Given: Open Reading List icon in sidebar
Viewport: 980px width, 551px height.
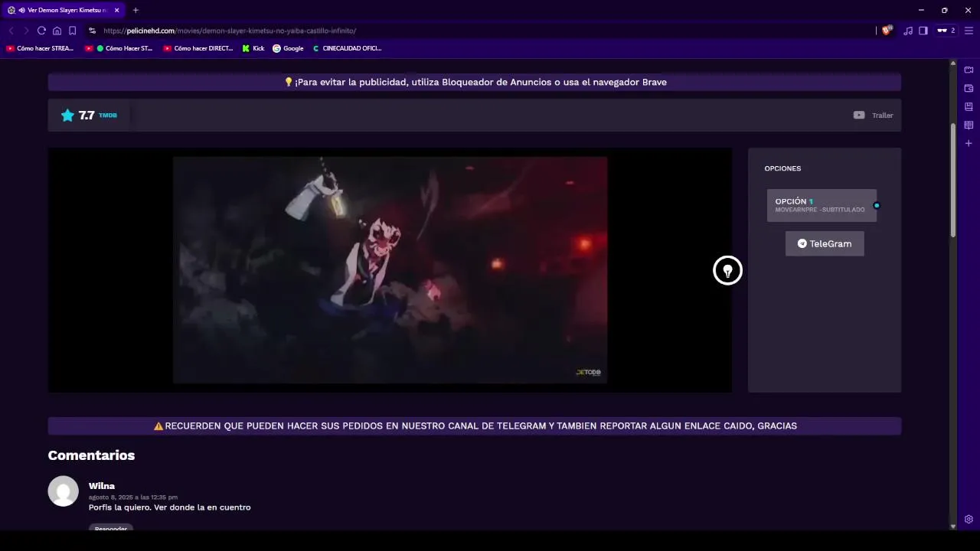Looking at the screenshot, I should pyautogui.click(x=969, y=125).
